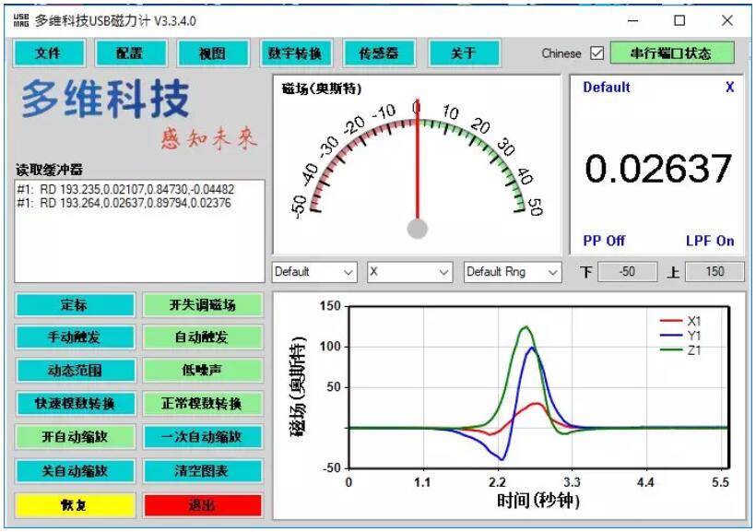The image size is (756, 532).
Task: Turn on 开自动缩放
Action: click(76, 437)
